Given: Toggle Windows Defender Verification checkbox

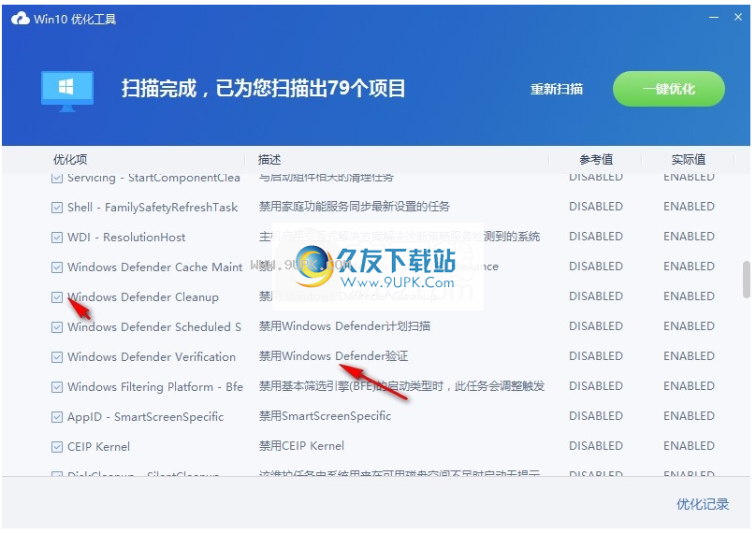Looking at the screenshot, I should tap(57, 357).
